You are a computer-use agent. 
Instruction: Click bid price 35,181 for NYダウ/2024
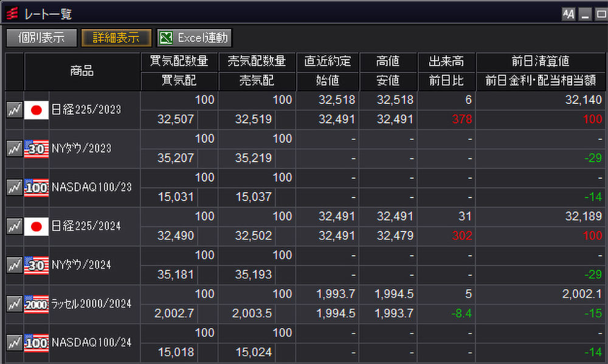(176, 275)
